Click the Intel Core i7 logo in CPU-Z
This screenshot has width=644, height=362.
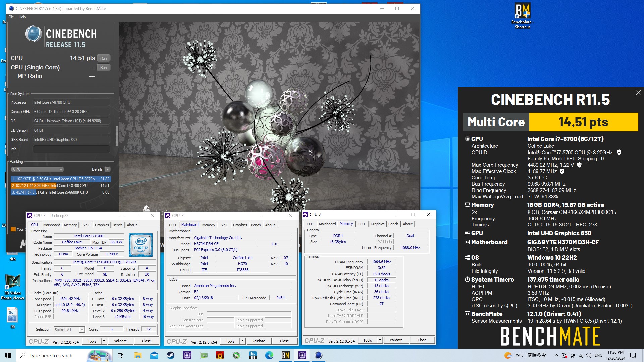[x=141, y=245]
